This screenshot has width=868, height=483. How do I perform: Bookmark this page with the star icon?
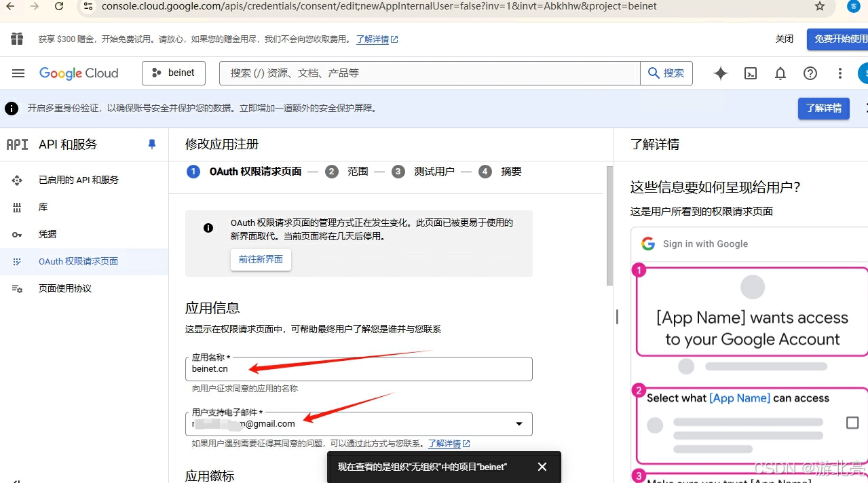coord(820,6)
